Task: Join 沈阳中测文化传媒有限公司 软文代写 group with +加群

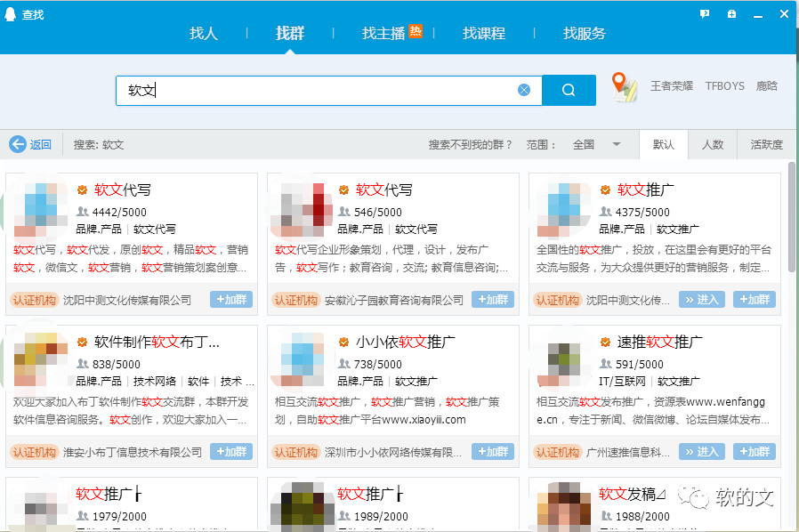Action: (x=231, y=300)
